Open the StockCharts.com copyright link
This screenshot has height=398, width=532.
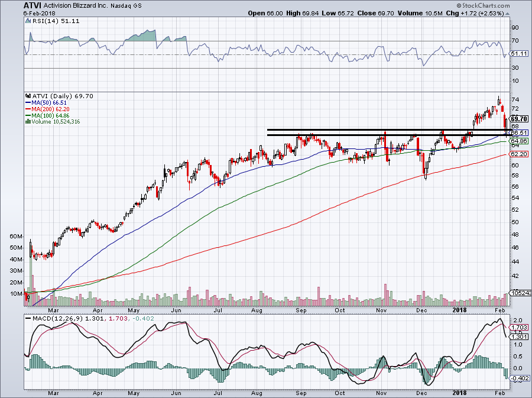point(483,5)
